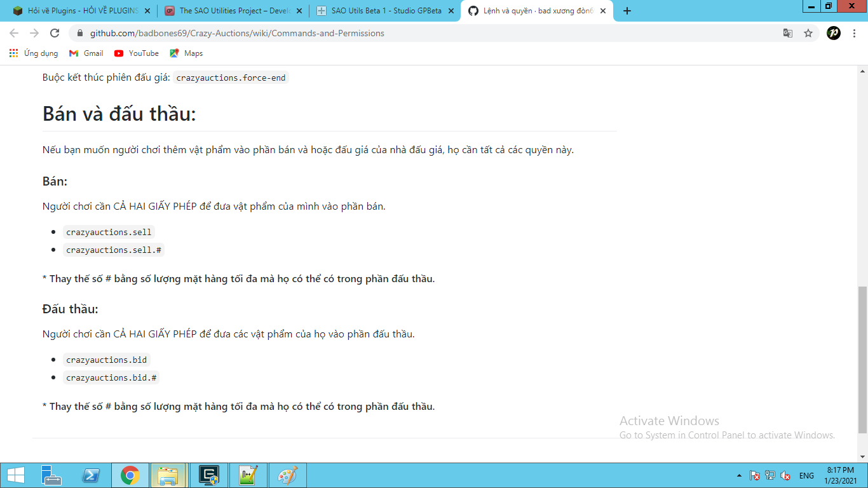Click the crazyauctions.sell.# permission code
Screen dimensions: 868x488
(114, 250)
